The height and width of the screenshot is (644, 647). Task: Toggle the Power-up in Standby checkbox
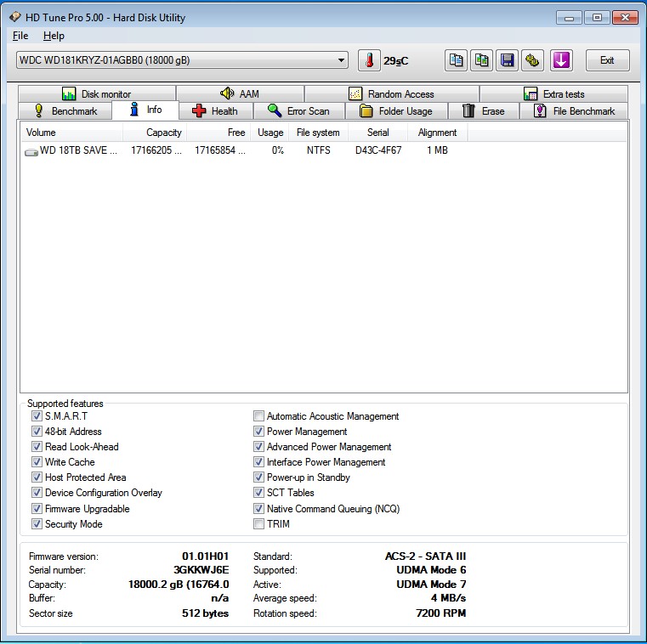pyautogui.click(x=258, y=477)
